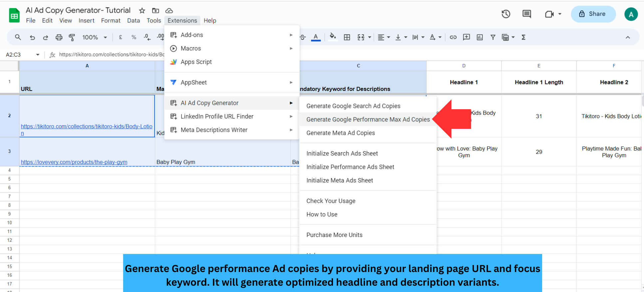Open text rotation dropdown

pos(436,37)
